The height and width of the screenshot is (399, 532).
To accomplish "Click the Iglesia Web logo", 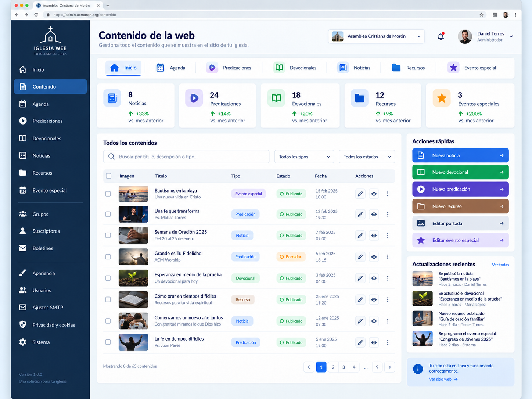I will pos(50,40).
